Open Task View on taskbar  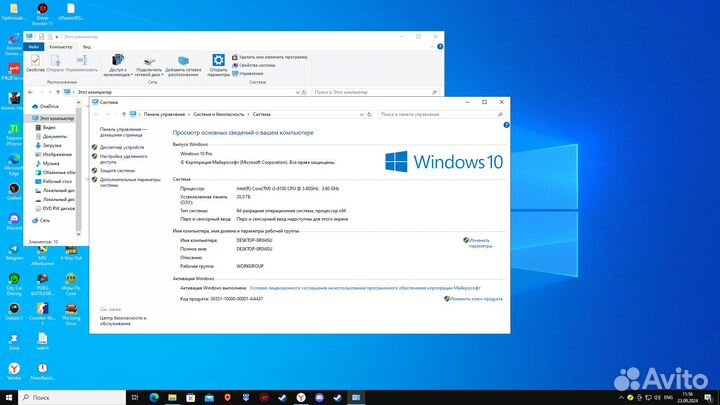click(135, 398)
